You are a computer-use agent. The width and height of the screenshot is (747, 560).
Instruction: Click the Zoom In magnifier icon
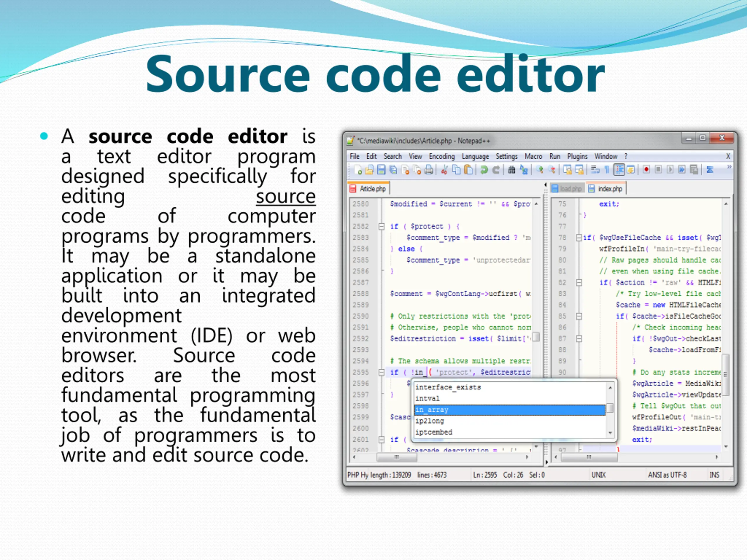[540, 169]
